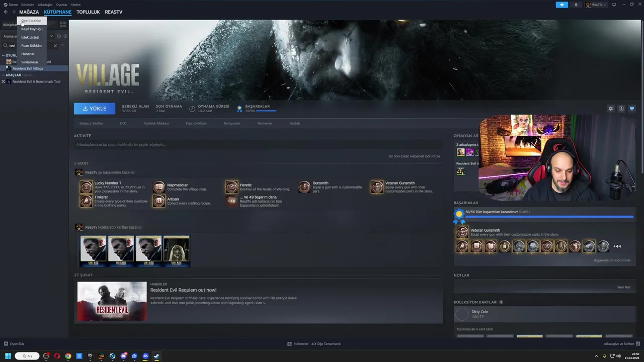Open the Yardım menu
The width and height of the screenshot is (644, 362).
click(75, 5)
